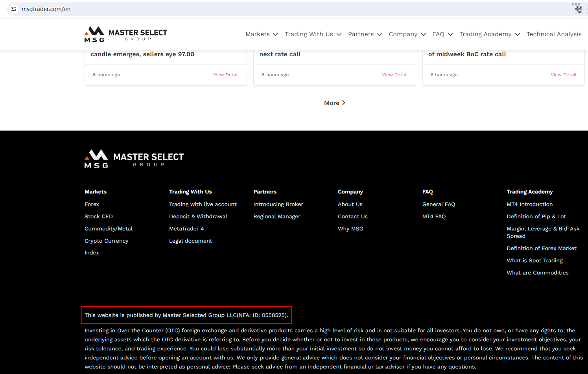
Task: Expand the Trading With Us navigation dropdown
Action: 313,34
